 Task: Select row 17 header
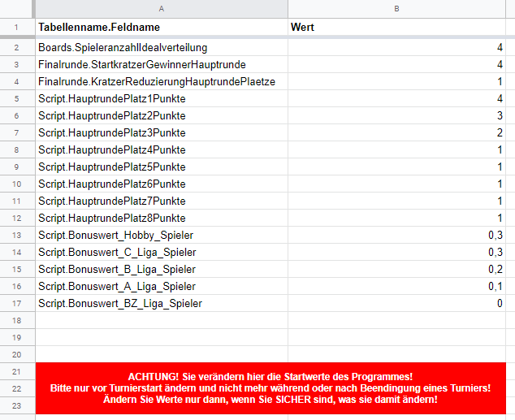point(17,304)
